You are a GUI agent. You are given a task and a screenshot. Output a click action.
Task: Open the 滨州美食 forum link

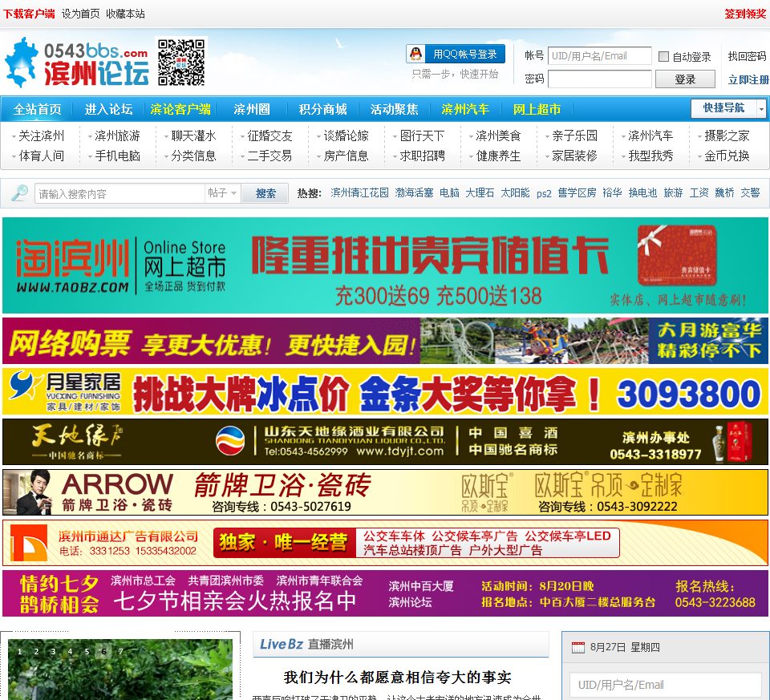(x=498, y=136)
